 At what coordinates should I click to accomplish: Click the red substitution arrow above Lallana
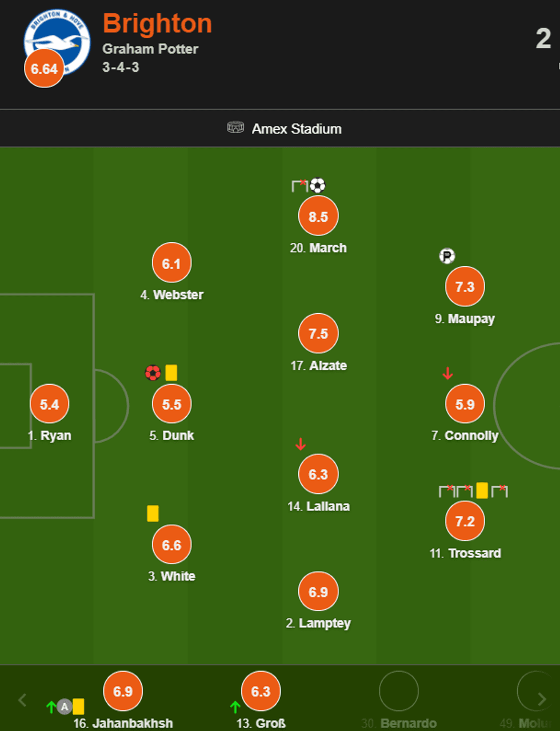click(x=301, y=444)
